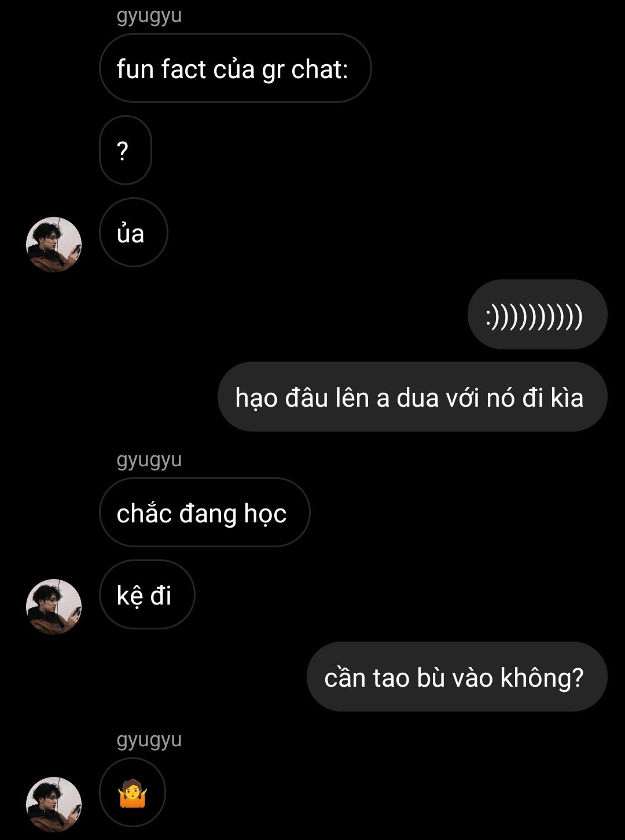
Task: Tap the avatar next to the shrug emoji
Action: [54, 805]
